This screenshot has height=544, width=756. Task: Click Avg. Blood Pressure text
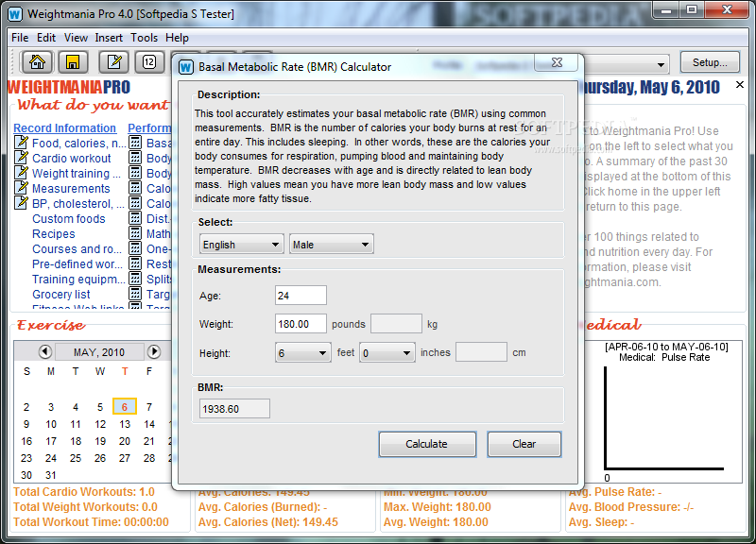pos(631,507)
